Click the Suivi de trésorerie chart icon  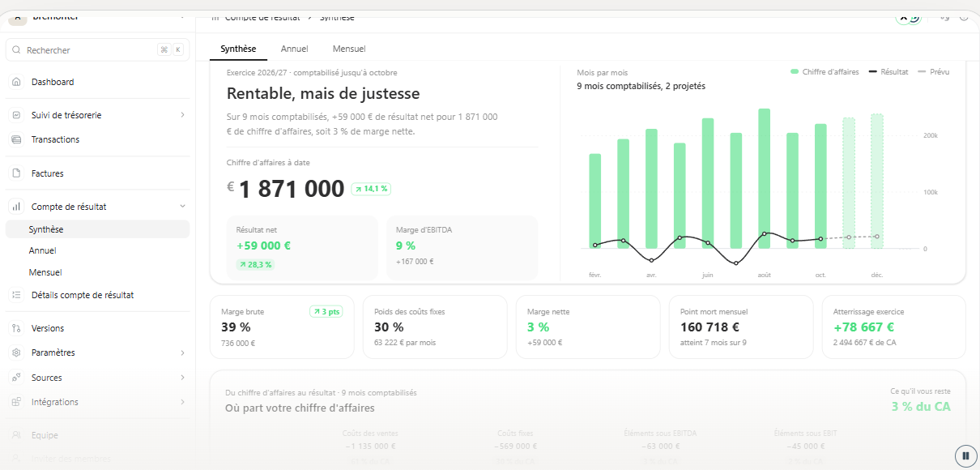click(x=16, y=115)
